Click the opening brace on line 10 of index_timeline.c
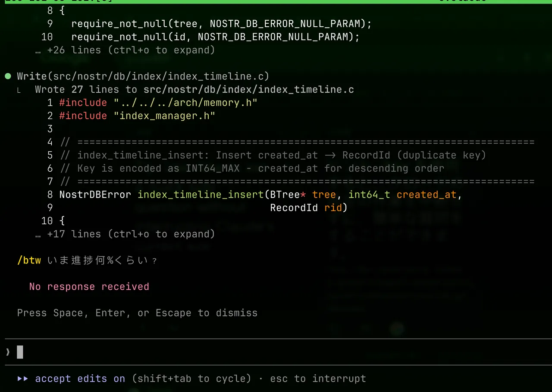This screenshot has width=552, height=392. 62,221
